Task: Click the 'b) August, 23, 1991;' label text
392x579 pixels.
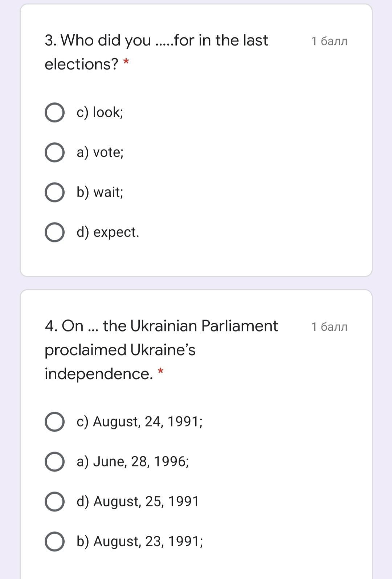Action: (x=140, y=541)
